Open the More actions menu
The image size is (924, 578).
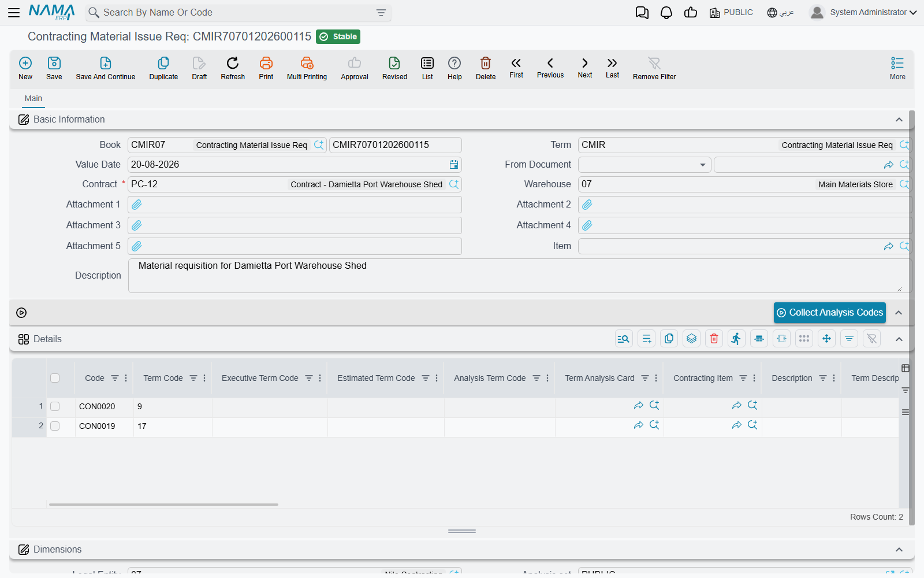tap(897, 68)
